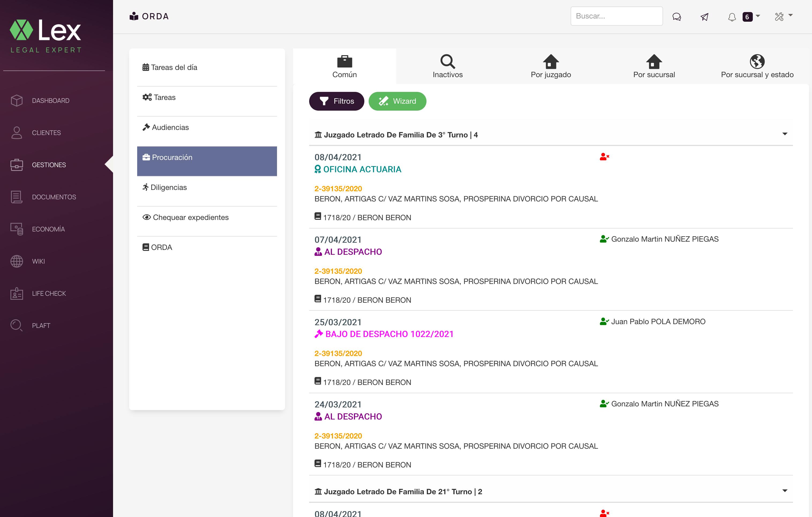Click the date 07/04/2021
812x517 pixels.
coord(338,239)
